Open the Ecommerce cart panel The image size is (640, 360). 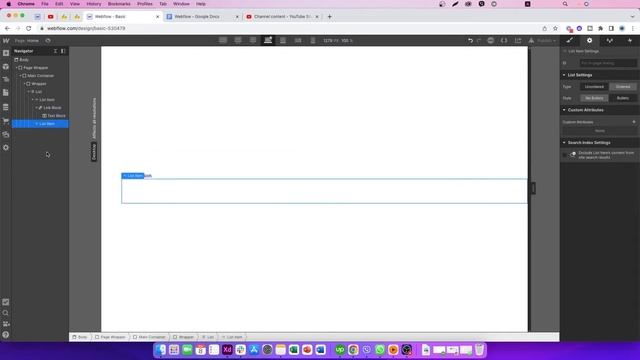pyautogui.click(x=6, y=121)
